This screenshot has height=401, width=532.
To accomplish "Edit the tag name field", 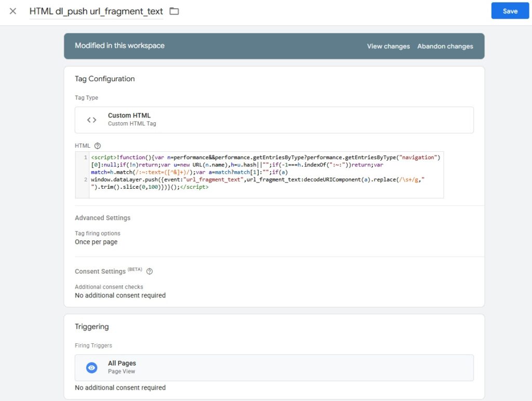I will pos(96,11).
